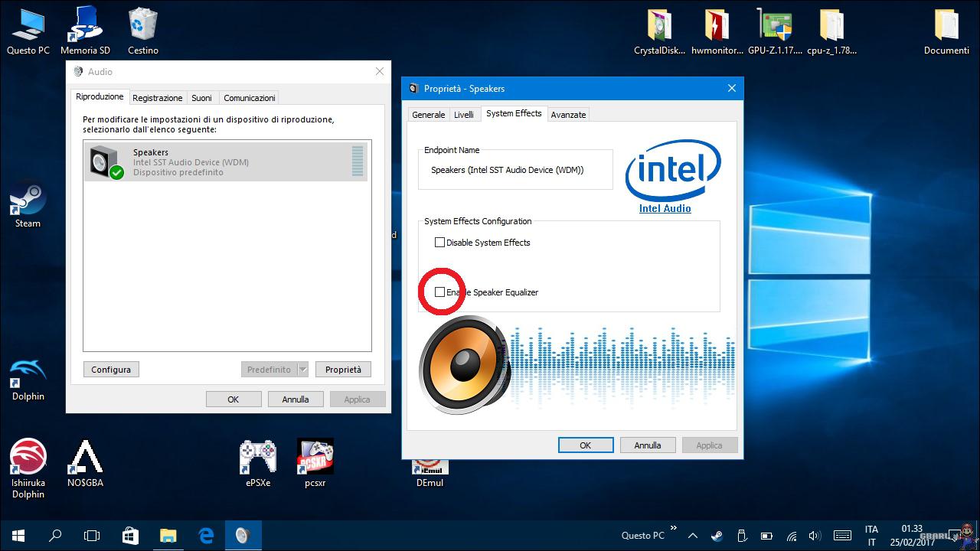
Task: Switch to the Generale tab in Proprietà
Action: pyautogui.click(x=429, y=115)
